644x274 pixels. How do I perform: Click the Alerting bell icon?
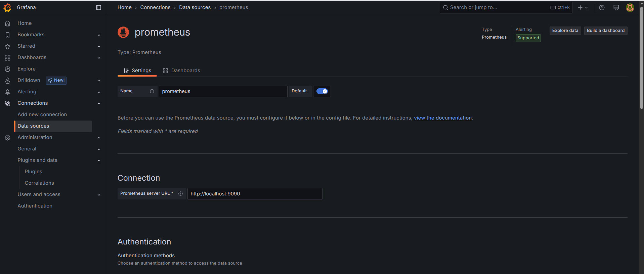coord(7,92)
